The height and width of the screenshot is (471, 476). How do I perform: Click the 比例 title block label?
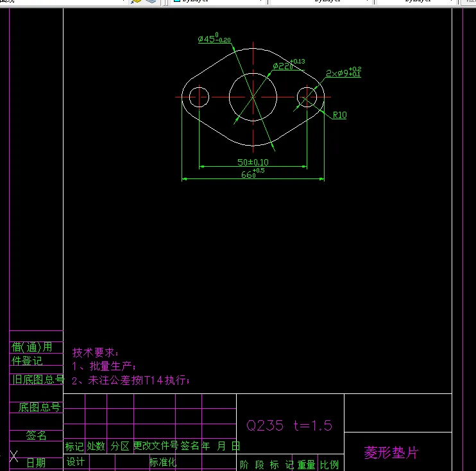(x=329, y=465)
